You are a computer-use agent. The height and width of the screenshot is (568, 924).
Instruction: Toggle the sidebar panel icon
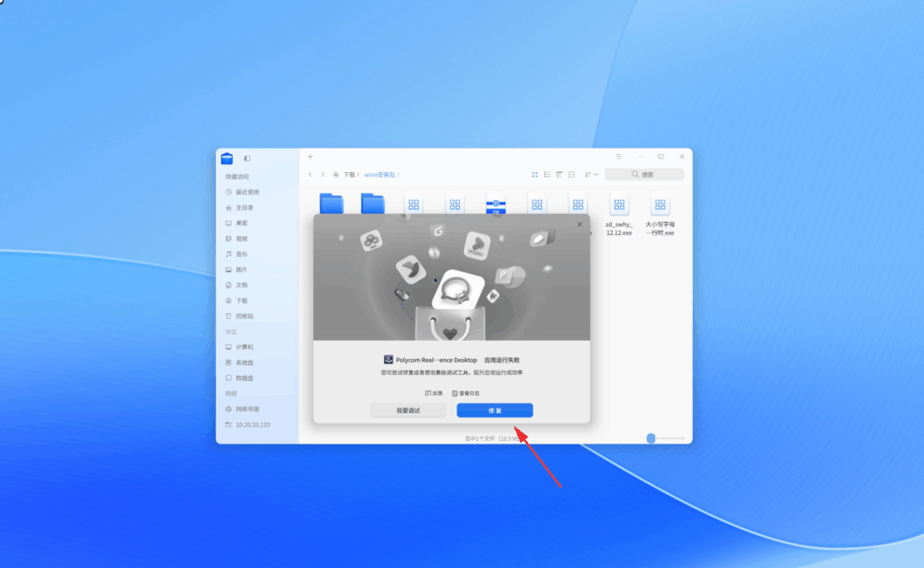(247, 159)
